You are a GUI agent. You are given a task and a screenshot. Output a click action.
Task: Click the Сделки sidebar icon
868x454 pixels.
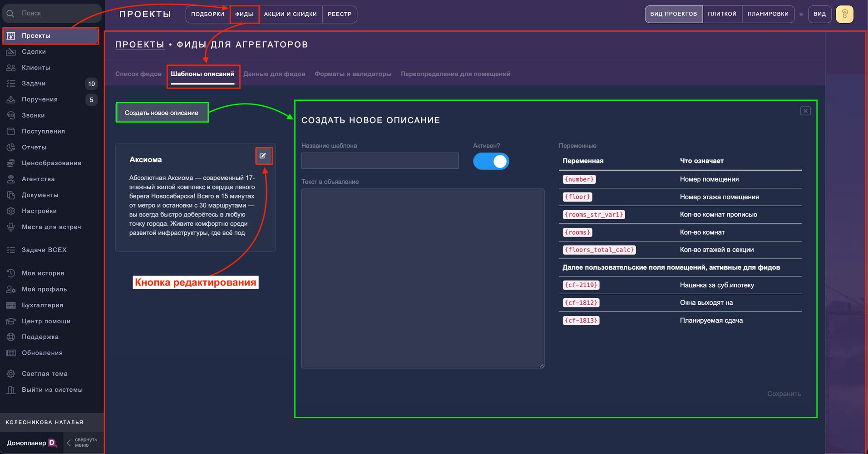11,52
